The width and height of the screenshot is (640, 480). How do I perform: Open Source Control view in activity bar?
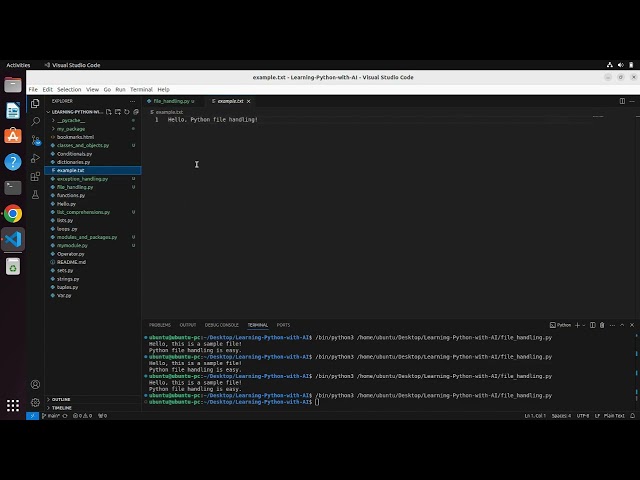[36, 140]
